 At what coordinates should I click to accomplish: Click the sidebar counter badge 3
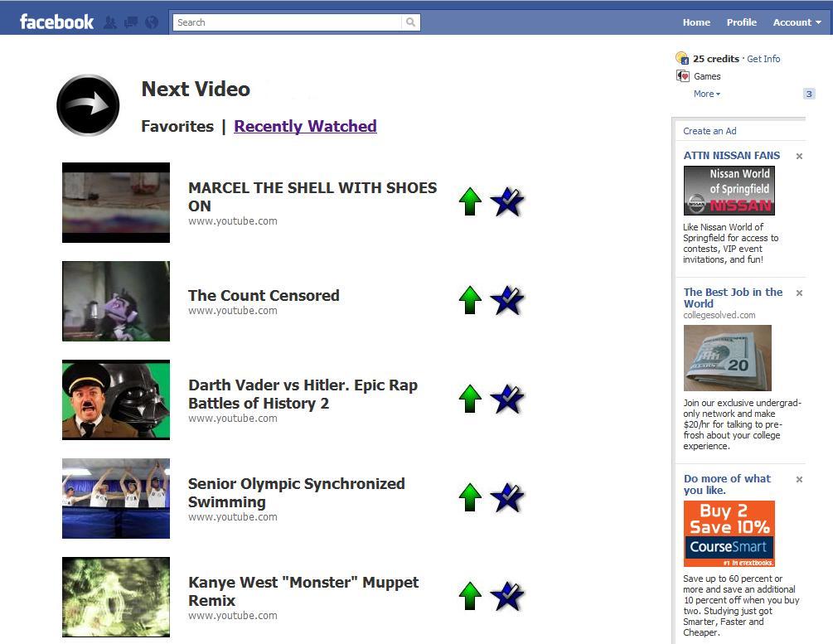tap(809, 94)
